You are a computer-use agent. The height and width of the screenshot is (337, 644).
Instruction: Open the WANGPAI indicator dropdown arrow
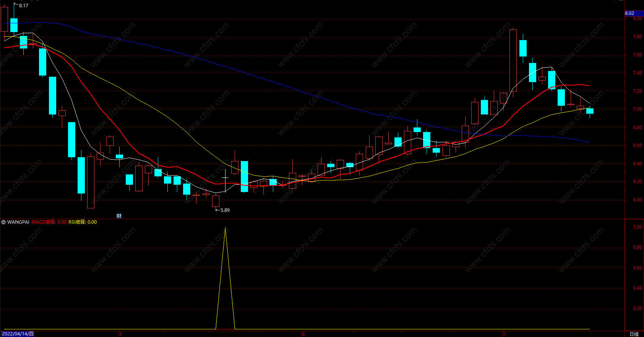pos(3,222)
